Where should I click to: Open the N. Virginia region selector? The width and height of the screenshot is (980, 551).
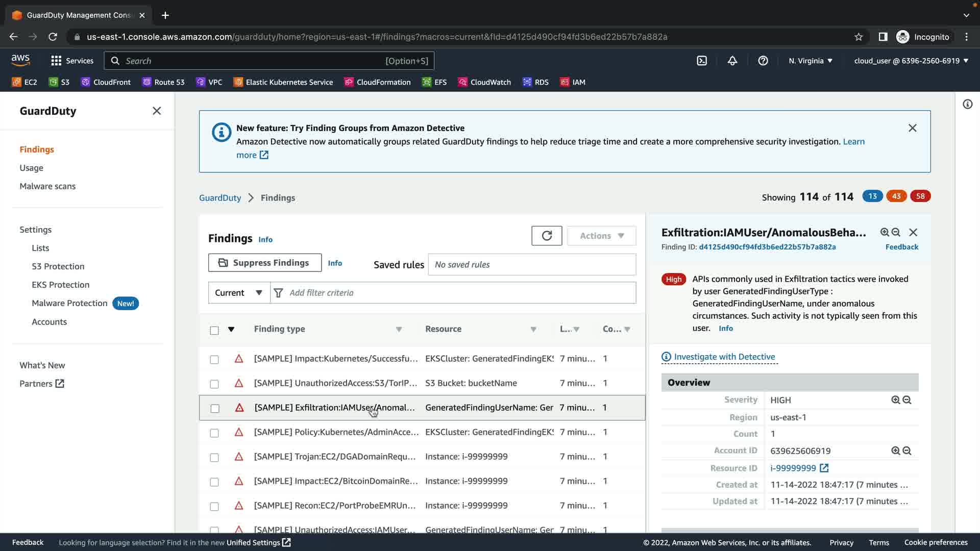[x=810, y=61]
